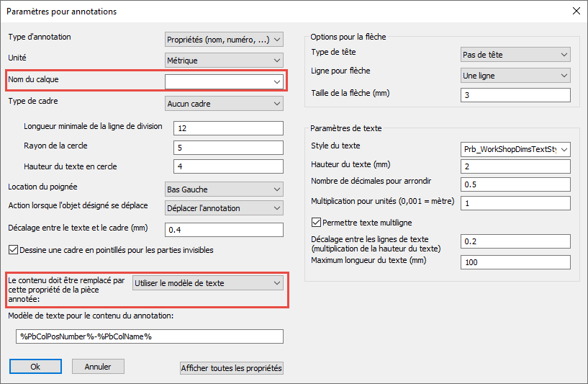Click the Taille de la flèche field
The height and width of the screenshot is (384, 588).
coord(515,96)
